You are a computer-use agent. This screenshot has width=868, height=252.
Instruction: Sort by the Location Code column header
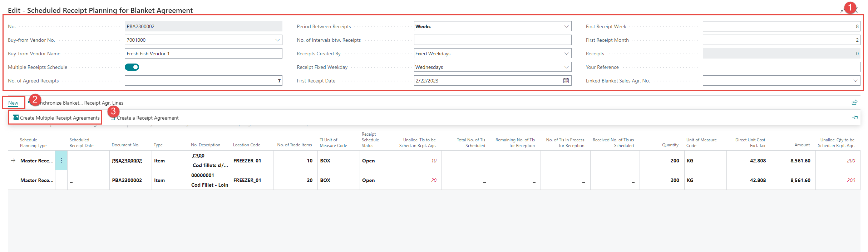coord(247,145)
